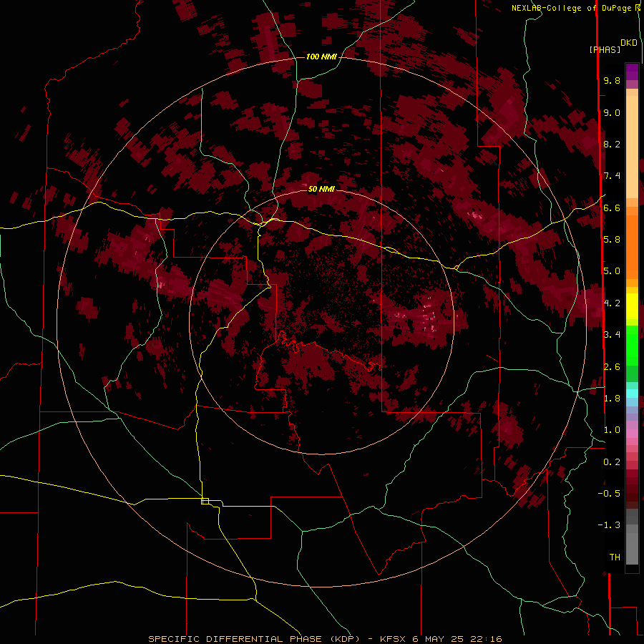Select the 5.0 value on the scale
Screen dimensions: 644x644
(x=612, y=271)
